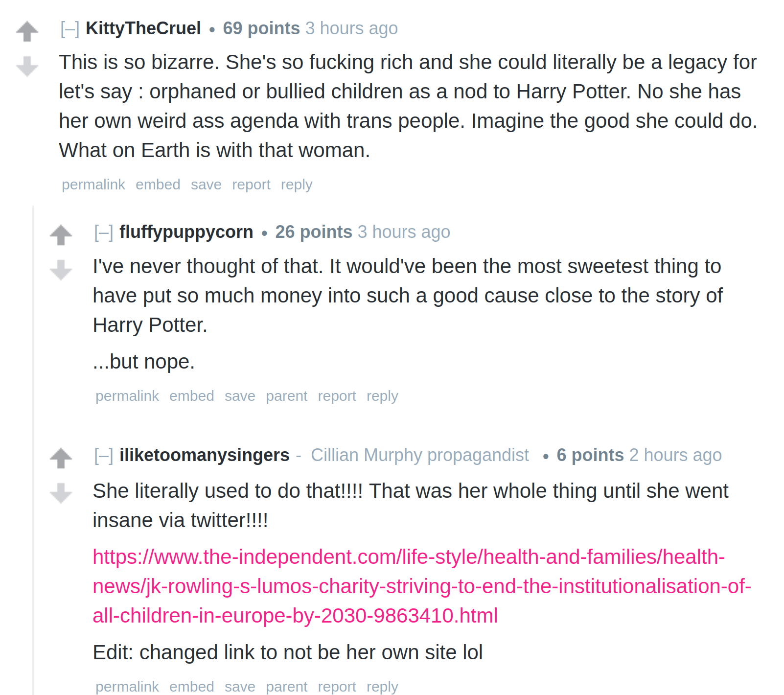
Task: Reply to iliketoomanysingers' comment
Action: (382, 687)
